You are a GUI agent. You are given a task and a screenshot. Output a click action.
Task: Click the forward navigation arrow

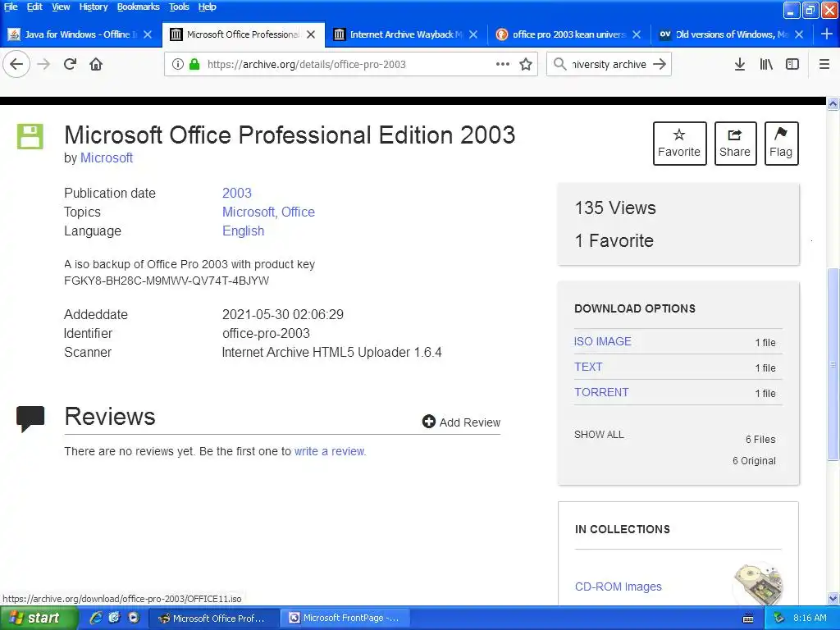click(43, 64)
